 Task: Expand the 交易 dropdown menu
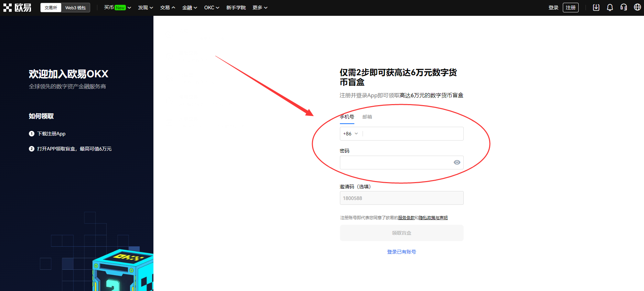tap(168, 8)
